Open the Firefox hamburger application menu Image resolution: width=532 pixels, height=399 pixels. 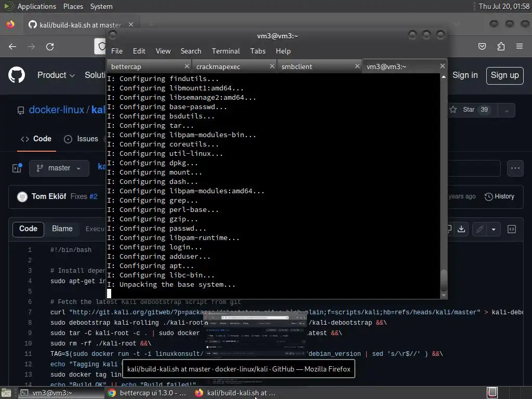pyautogui.click(x=520, y=46)
